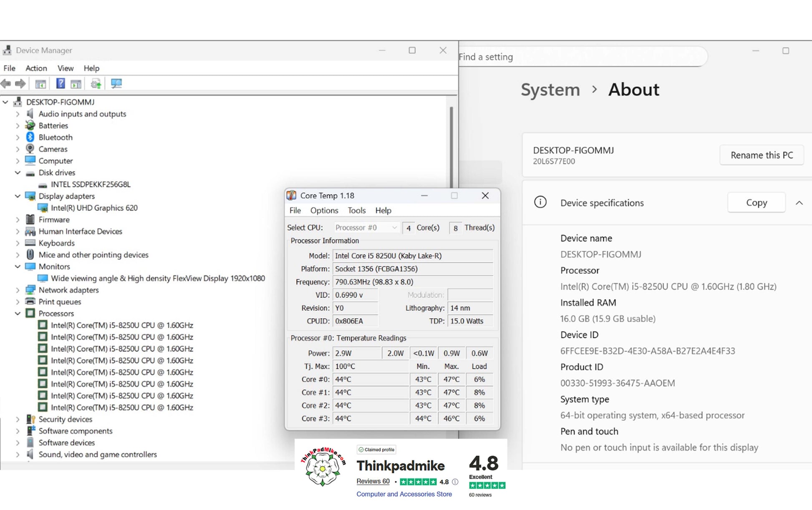Select the Software devices category
Screen dimensions: 812x510
66,442
